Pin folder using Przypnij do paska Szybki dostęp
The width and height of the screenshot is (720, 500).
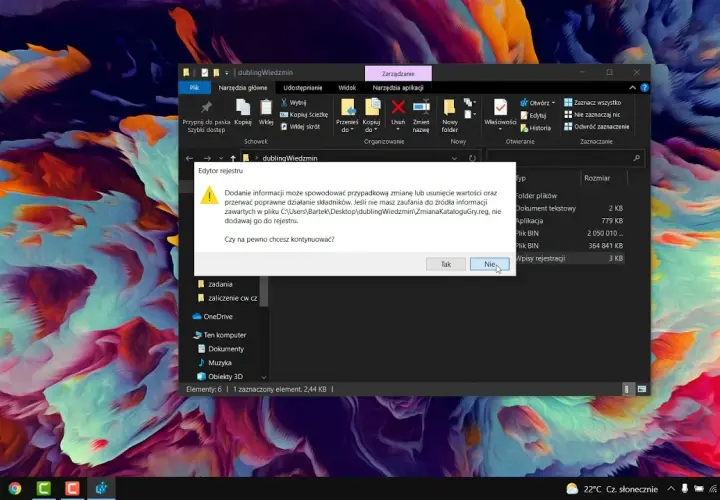[206, 116]
